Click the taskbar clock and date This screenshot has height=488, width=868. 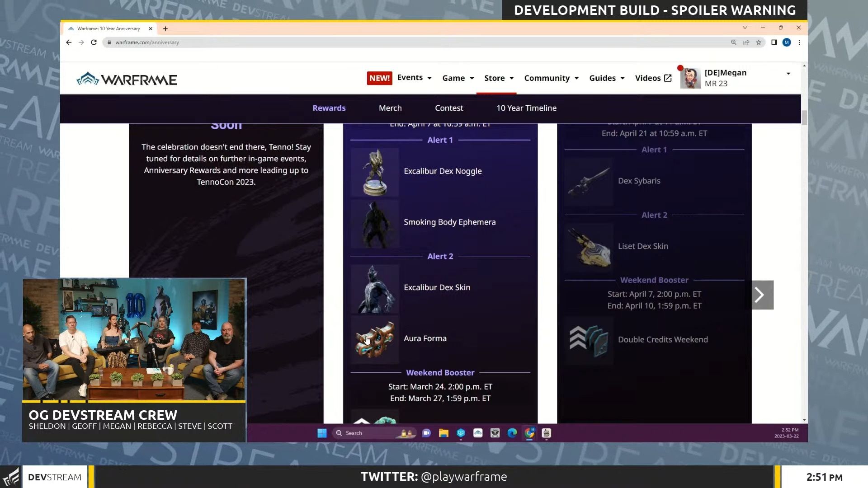point(786,433)
